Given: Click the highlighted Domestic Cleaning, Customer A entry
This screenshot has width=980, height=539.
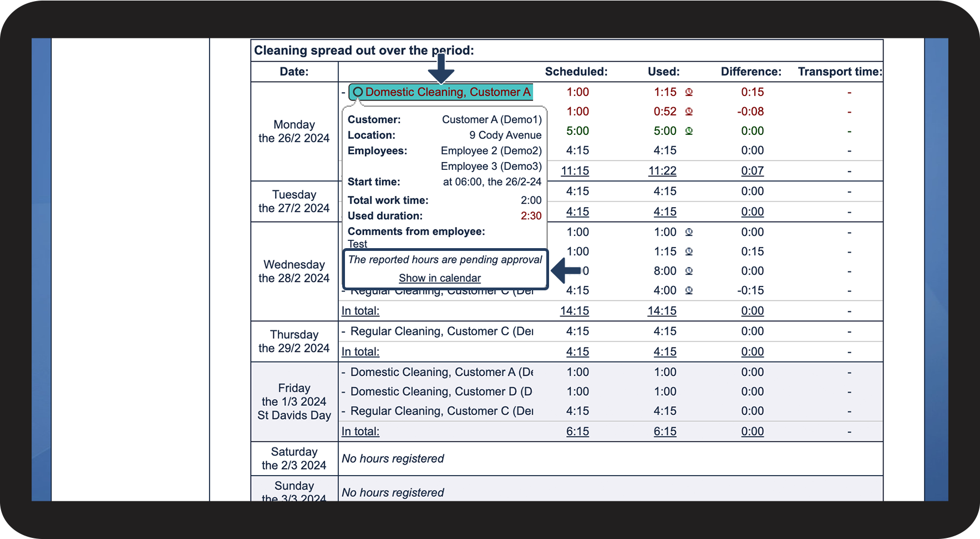Looking at the screenshot, I should pos(441,92).
